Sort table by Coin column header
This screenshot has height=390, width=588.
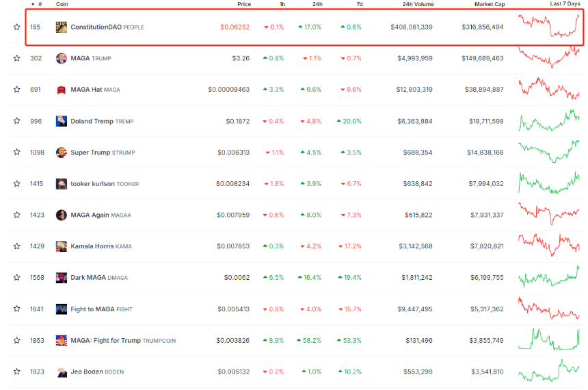point(62,4)
